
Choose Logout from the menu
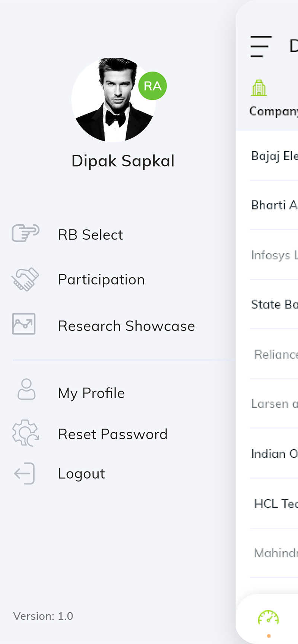[x=82, y=474]
